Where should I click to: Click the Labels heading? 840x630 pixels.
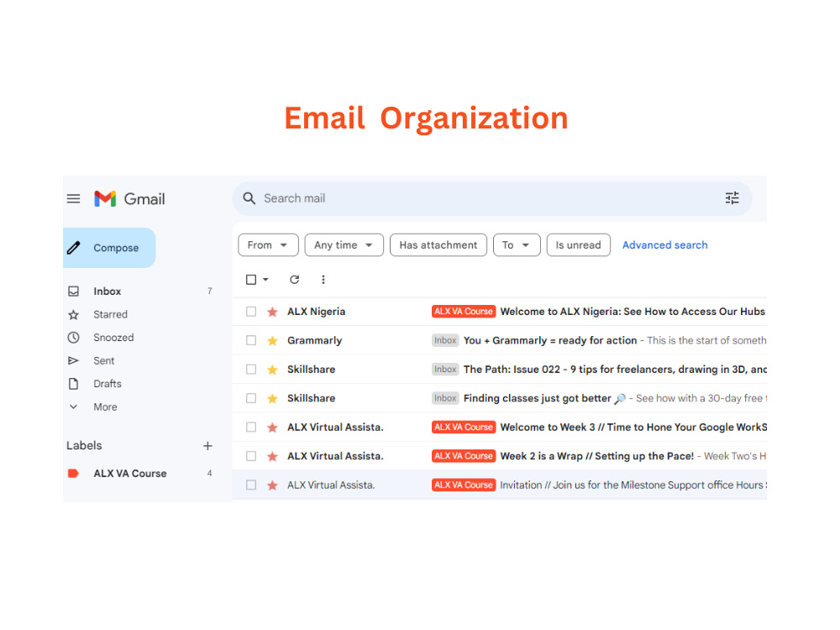[84, 446]
